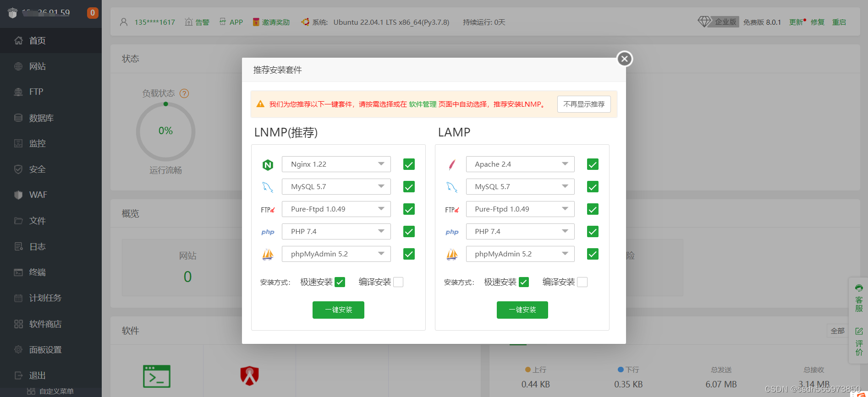Open LAMP phpMyAdmin 5.2 dropdown

click(x=520, y=254)
